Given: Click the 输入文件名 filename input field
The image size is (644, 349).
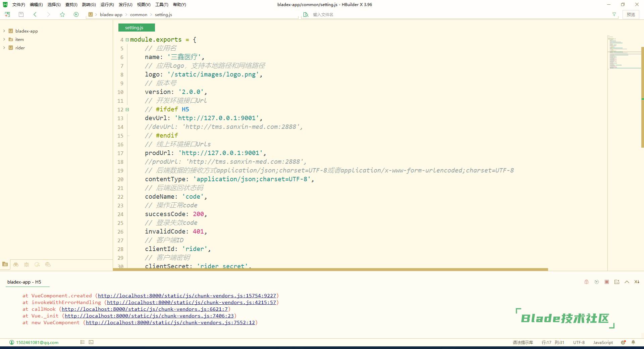Looking at the screenshot, I should (x=460, y=14).
